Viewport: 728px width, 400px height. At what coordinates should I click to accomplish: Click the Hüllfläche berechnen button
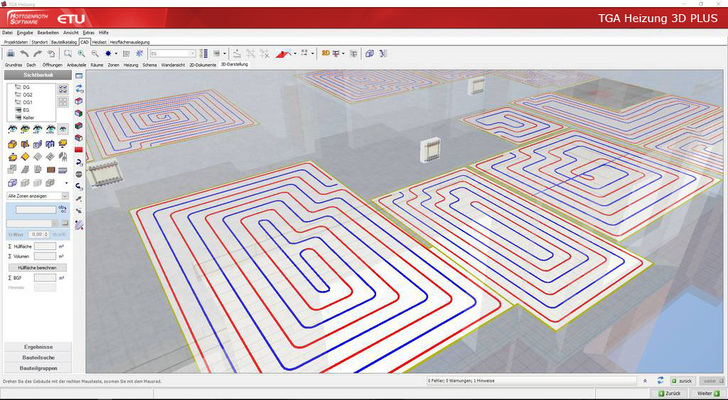[x=38, y=268]
